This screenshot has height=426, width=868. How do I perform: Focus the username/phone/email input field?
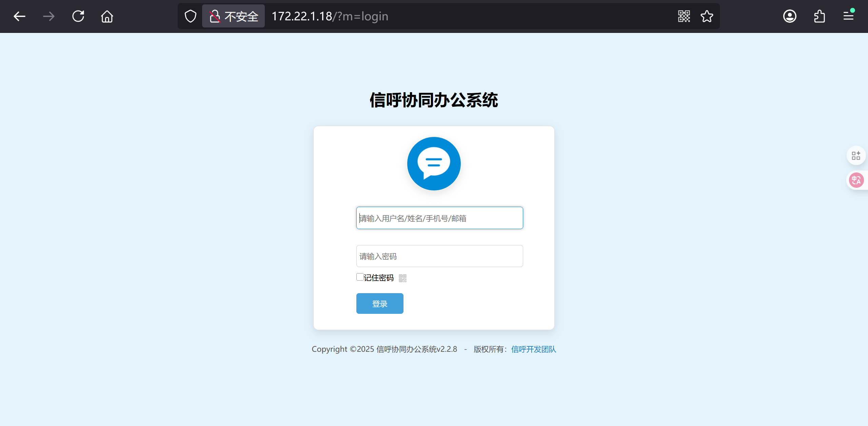(439, 218)
